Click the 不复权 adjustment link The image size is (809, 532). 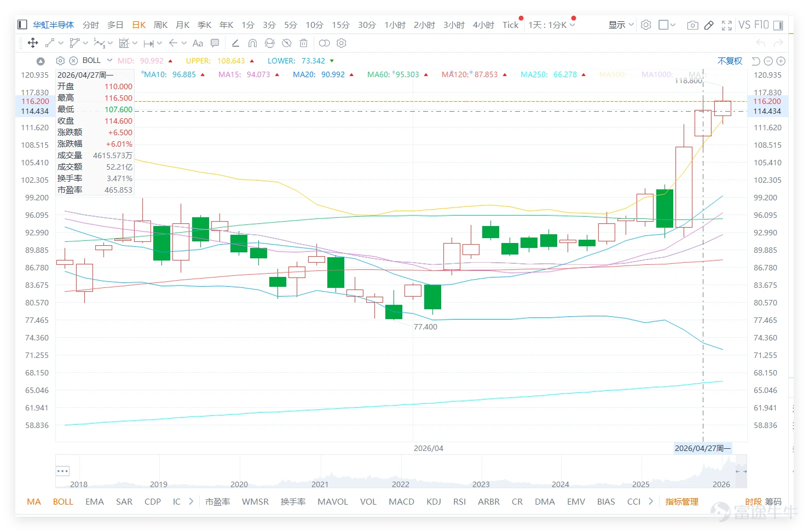730,61
